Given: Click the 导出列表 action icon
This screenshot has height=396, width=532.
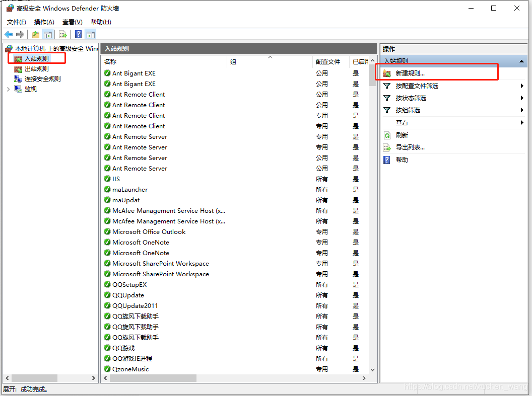Looking at the screenshot, I should 387,148.
